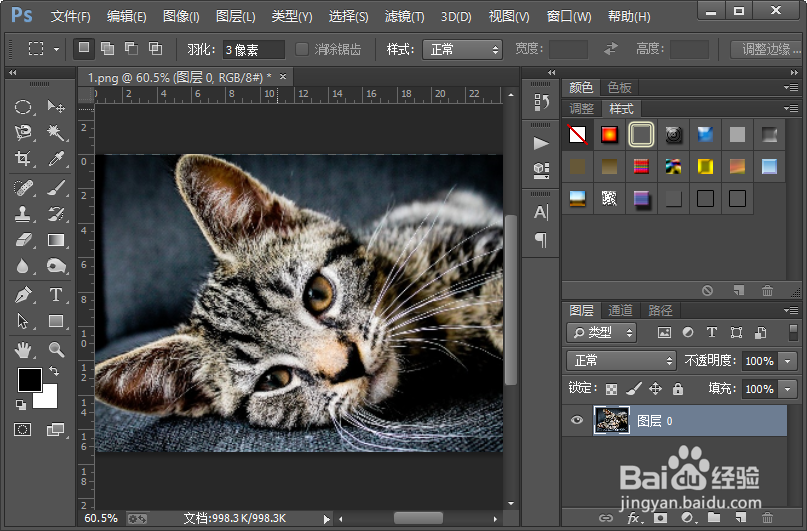Select the Rectangle shape tool
The image size is (807, 531).
(56, 321)
